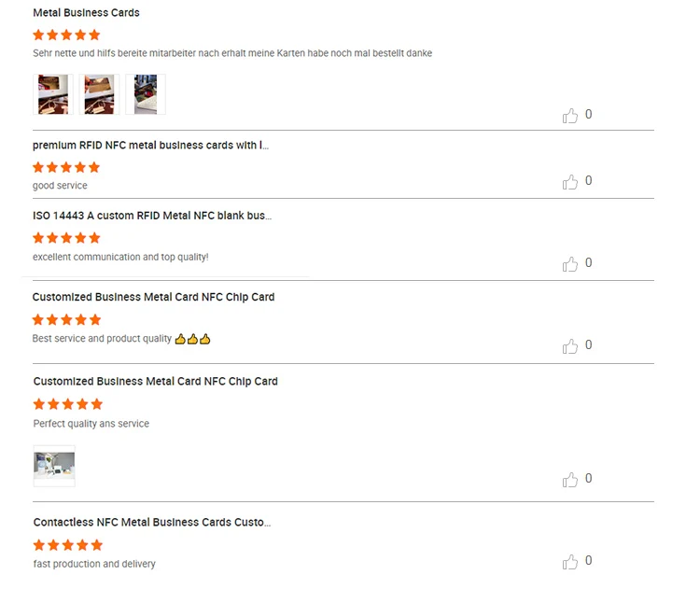Click star rating of "good service" review
700x589 pixels.
(x=66, y=167)
